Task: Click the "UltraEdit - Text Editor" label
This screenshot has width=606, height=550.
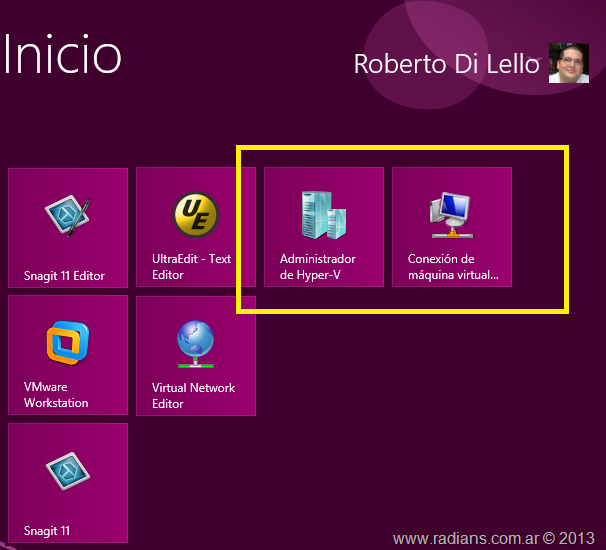Action: 191,267
